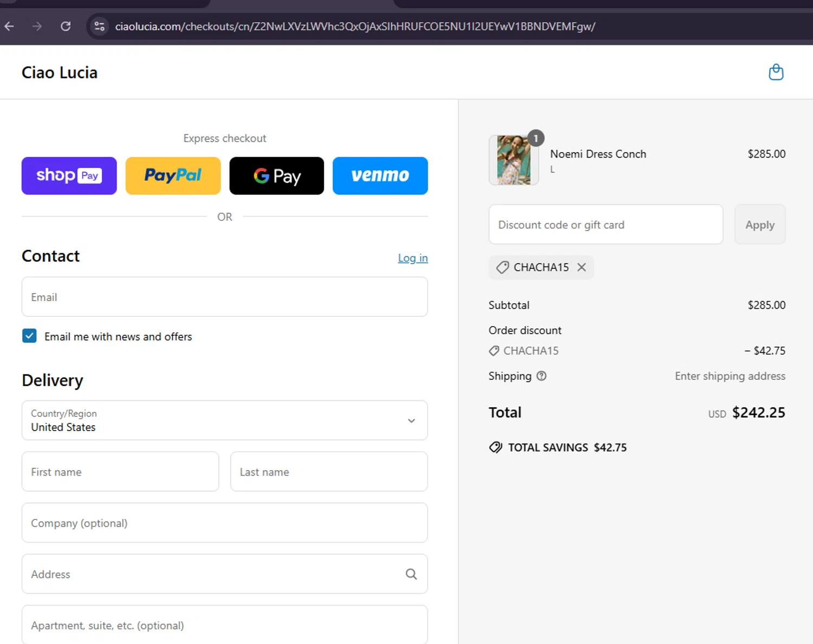Click the Order discount label

tap(525, 330)
